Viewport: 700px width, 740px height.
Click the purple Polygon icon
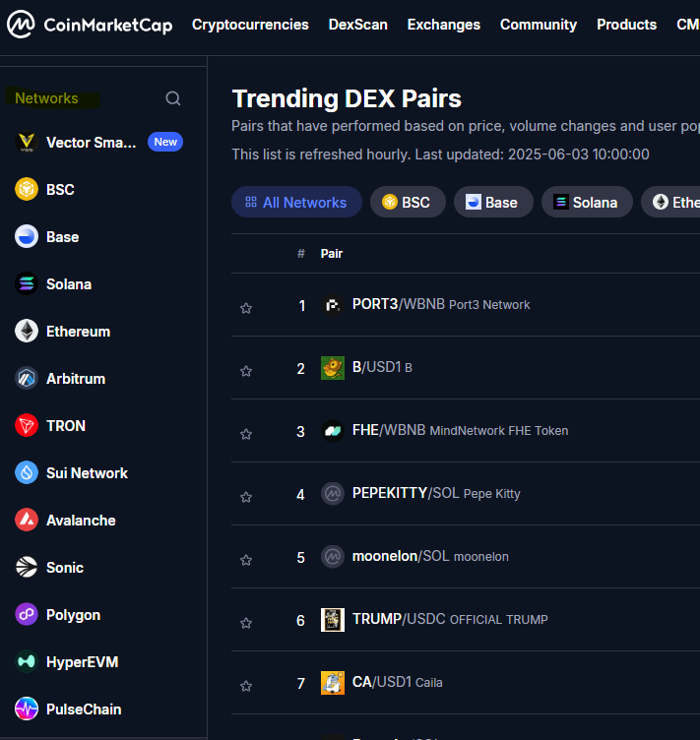(x=27, y=614)
